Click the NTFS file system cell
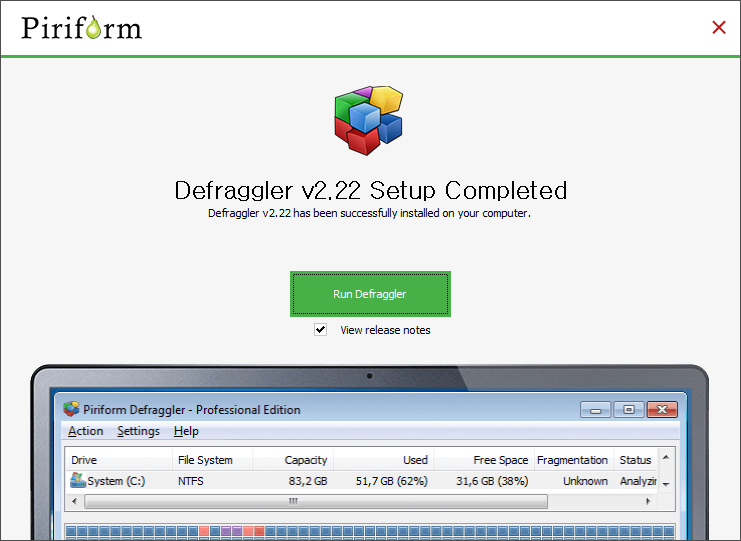Screen dimensions: 741x541 191,481
